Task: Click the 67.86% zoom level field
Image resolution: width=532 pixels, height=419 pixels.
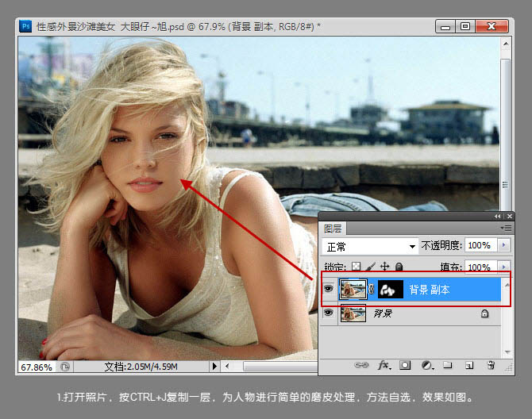Action: coord(35,367)
